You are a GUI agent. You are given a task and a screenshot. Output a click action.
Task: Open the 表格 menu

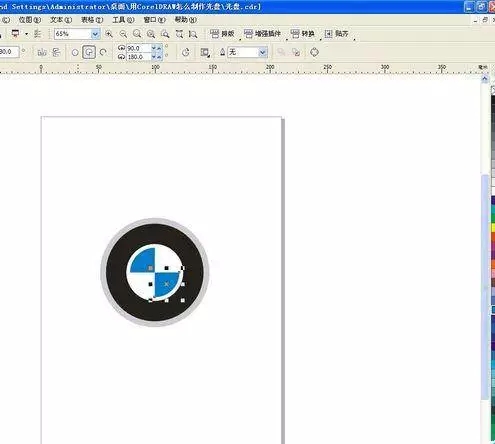(x=92, y=20)
